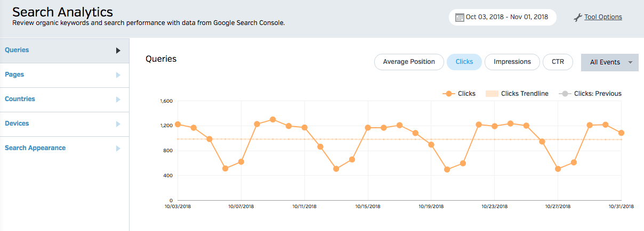Click the calendar icon beside date range
This screenshot has height=231, width=644.
(x=460, y=18)
